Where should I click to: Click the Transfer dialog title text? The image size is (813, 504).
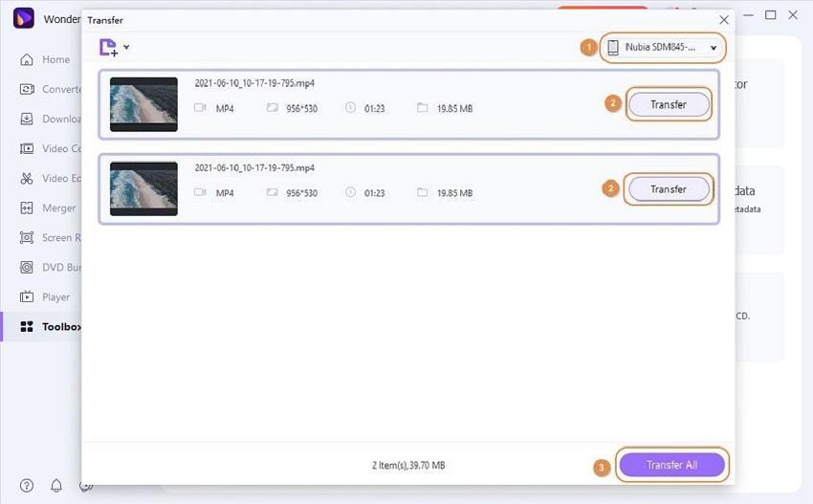coord(105,20)
